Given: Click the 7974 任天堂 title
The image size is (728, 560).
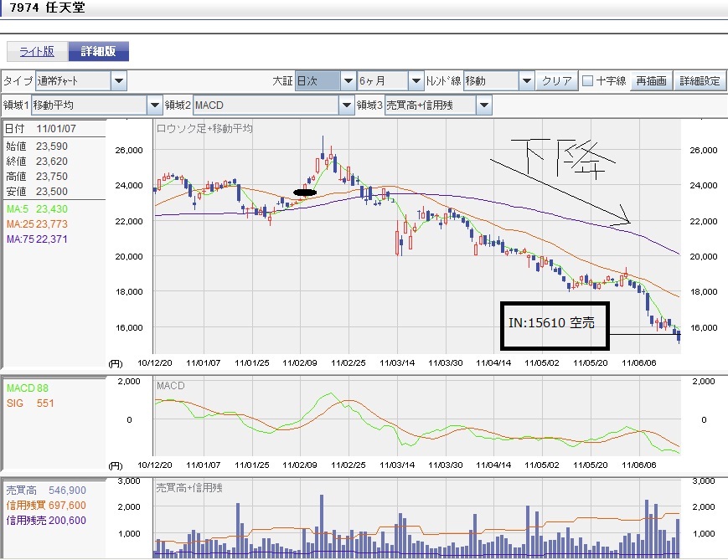Looking at the screenshot, I should click(46, 9).
